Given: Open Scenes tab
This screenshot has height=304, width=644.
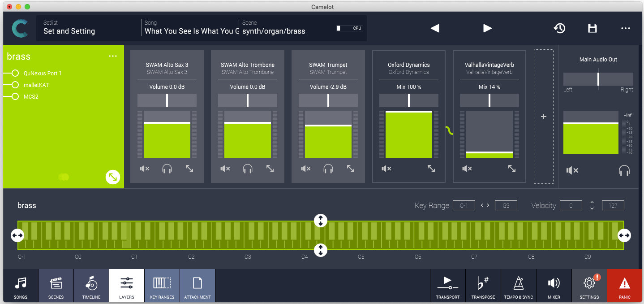Looking at the screenshot, I should click(x=56, y=286).
